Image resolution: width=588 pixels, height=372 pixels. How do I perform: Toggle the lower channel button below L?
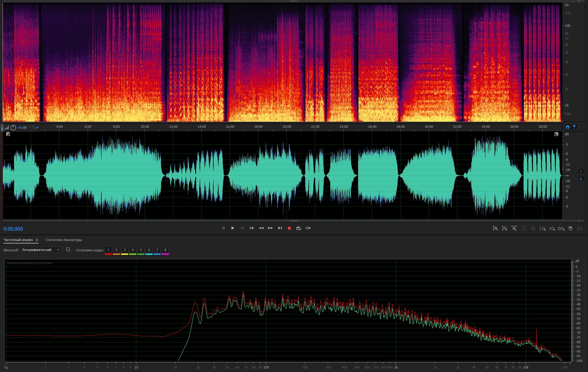click(581, 179)
